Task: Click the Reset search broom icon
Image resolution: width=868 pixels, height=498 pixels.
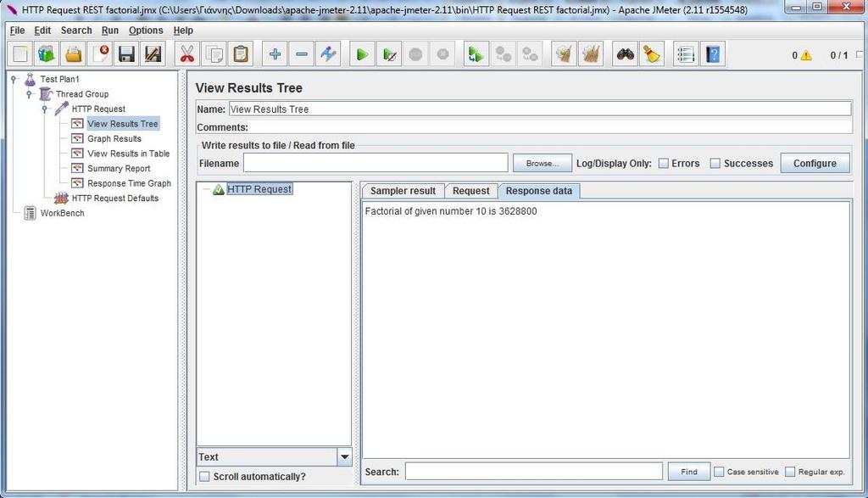Action: (652, 54)
